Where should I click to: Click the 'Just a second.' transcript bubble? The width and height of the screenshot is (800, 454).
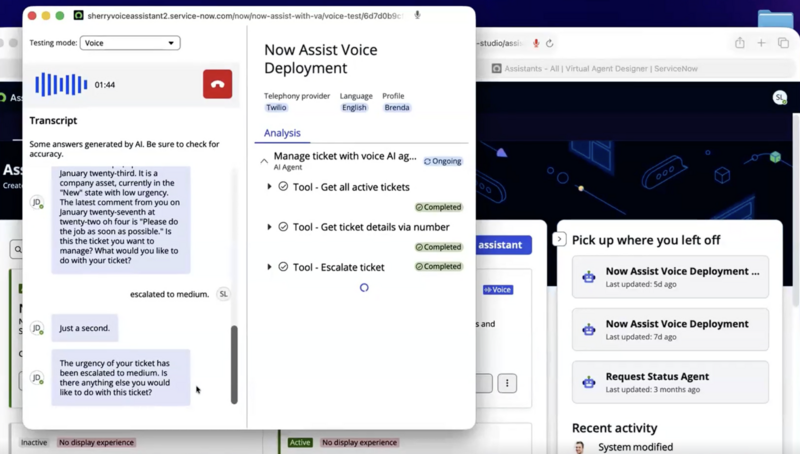[85, 328]
